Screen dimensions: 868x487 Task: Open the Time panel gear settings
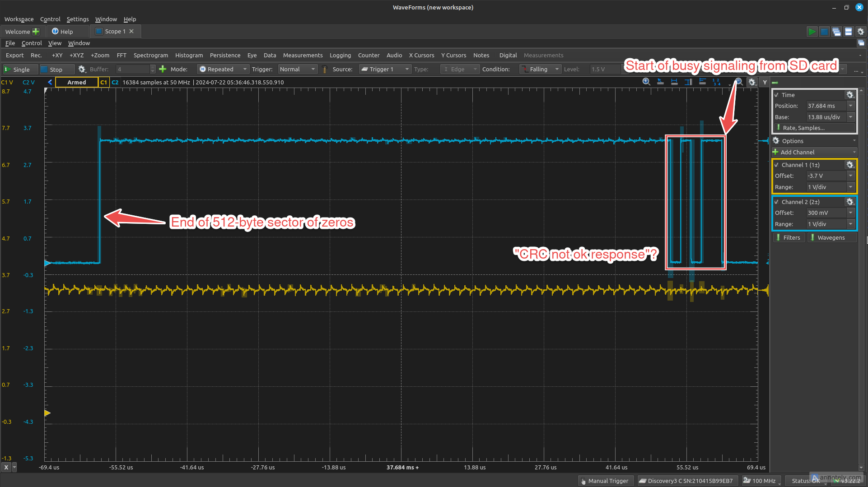[x=850, y=95]
